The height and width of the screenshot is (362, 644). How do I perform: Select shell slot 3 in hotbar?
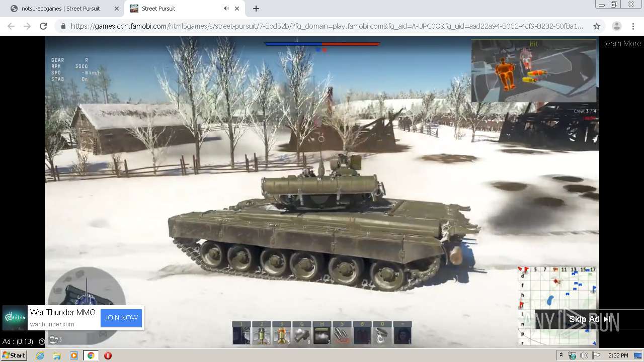282,333
